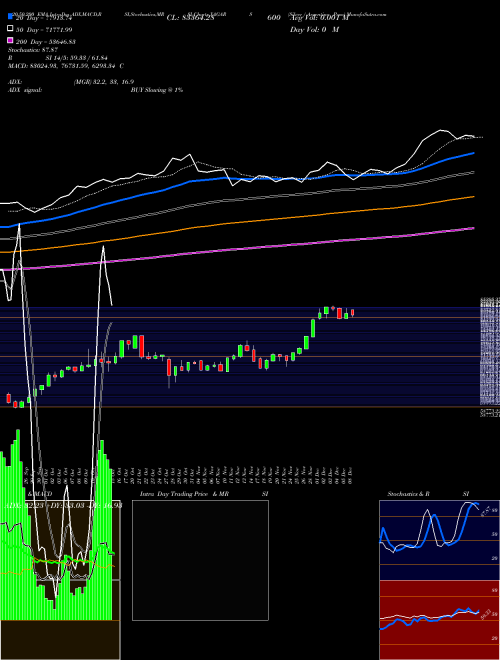
Task: Open the Intra Day Trading Price panel
Action: (200, 560)
